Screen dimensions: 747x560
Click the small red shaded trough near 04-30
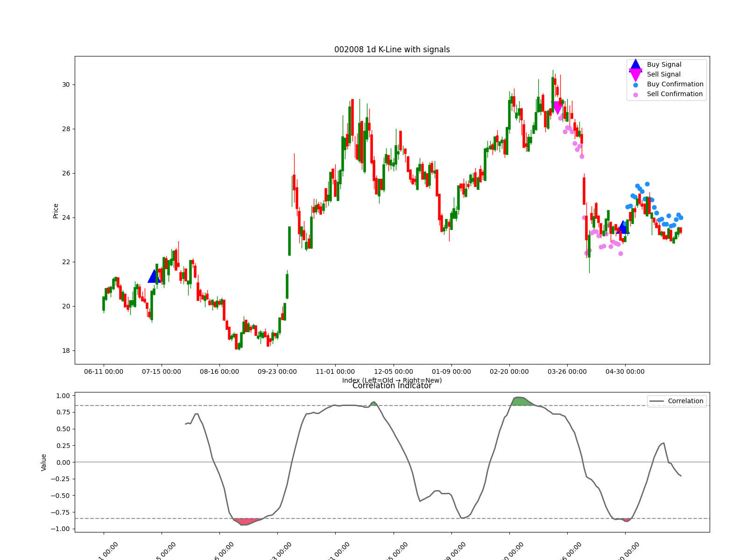pyautogui.click(x=626, y=519)
